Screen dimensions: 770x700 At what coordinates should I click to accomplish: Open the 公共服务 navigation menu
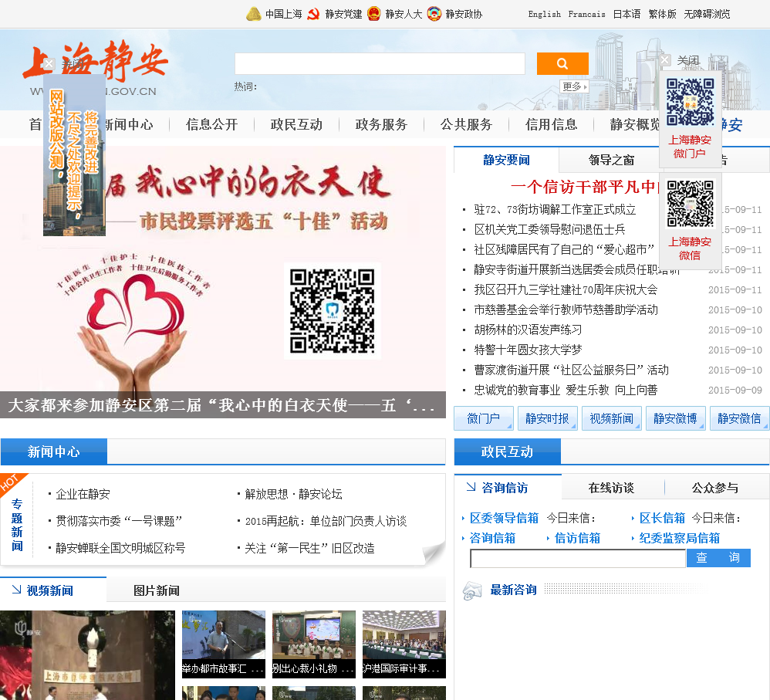(x=466, y=124)
